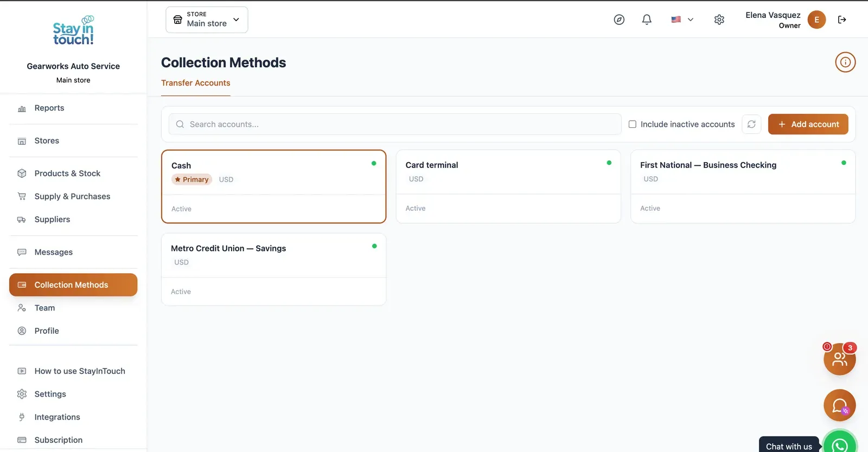Switch to Transfer Accounts tab

(196, 83)
